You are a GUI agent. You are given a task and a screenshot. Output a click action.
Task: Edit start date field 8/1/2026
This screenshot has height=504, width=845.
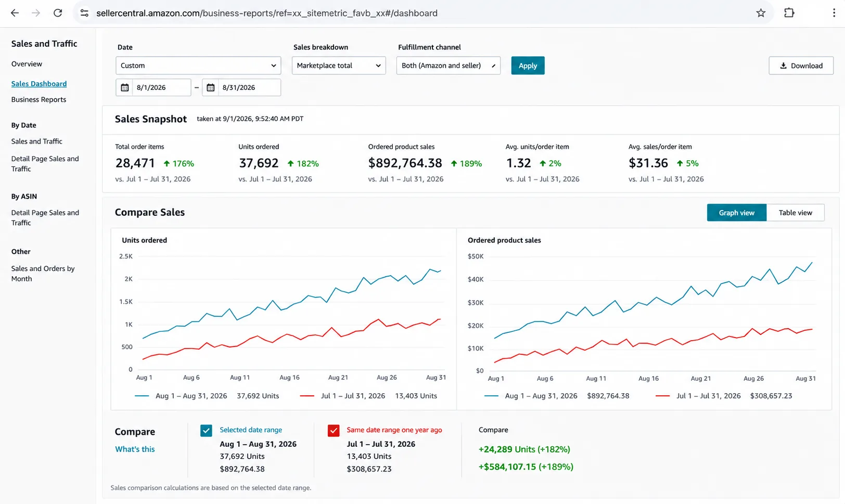click(x=161, y=87)
